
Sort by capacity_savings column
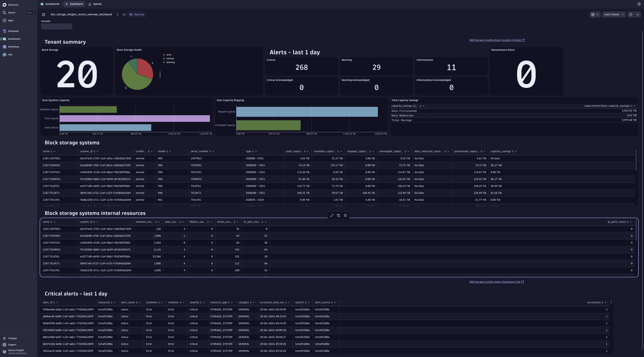point(513,152)
